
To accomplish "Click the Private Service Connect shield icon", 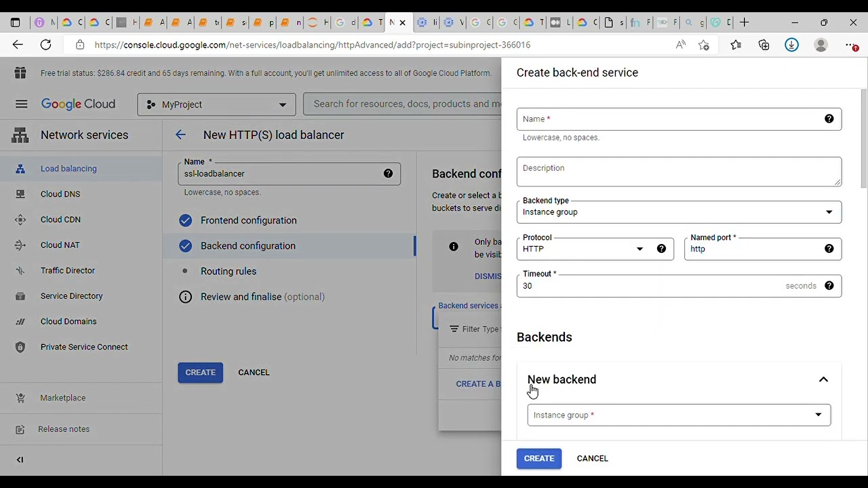I will [20, 347].
